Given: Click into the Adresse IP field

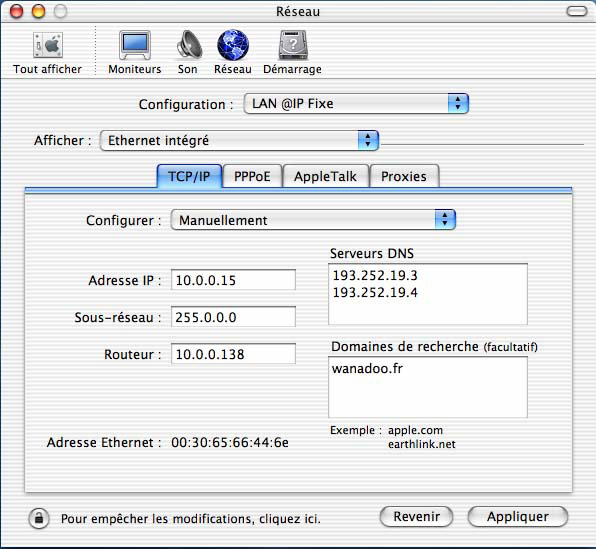Looking at the screenshot, I should [233, 280].
